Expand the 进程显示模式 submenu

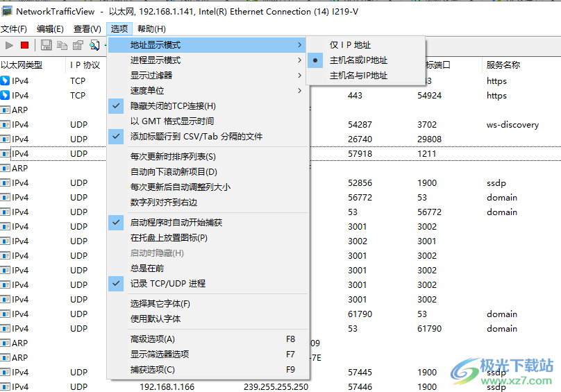pyautogui.click(x=208, y=60)
